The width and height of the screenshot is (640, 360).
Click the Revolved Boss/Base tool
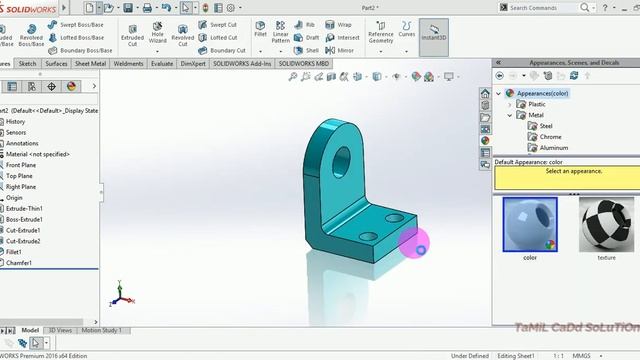point(31,36)
